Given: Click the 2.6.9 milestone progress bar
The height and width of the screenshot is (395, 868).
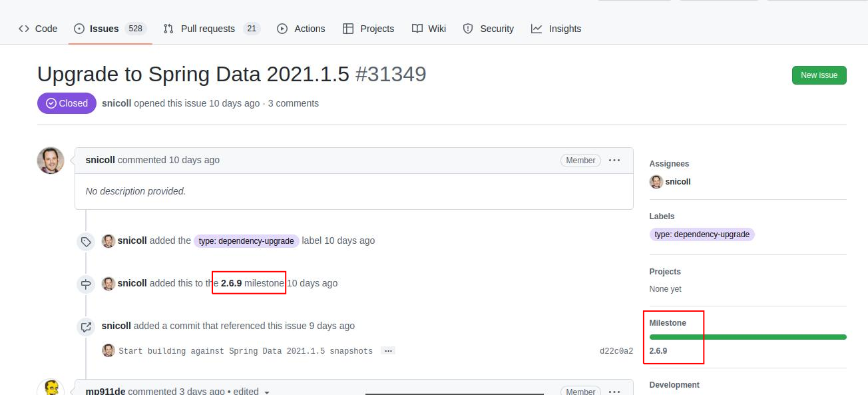Looking at the screenshot, I should click(746, 336).
